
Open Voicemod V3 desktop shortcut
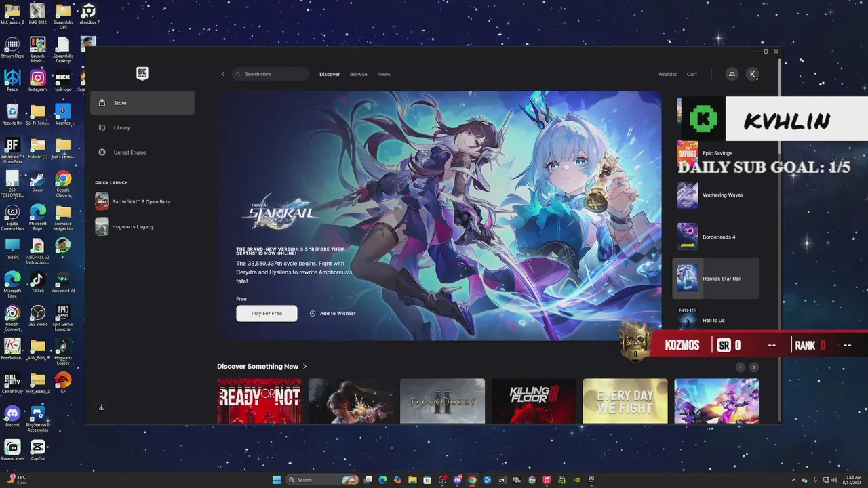click(63, 283)
